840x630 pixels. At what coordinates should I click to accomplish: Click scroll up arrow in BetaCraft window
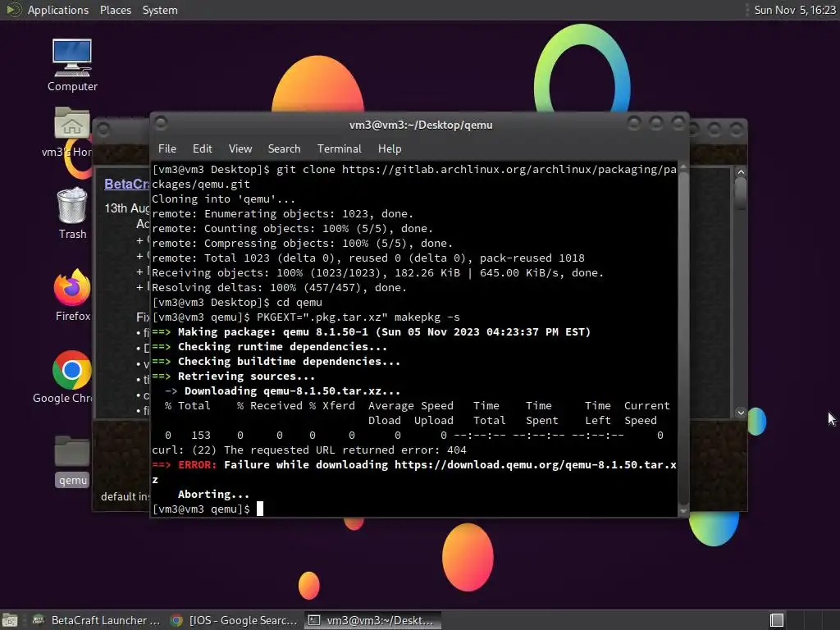point(741,172)
